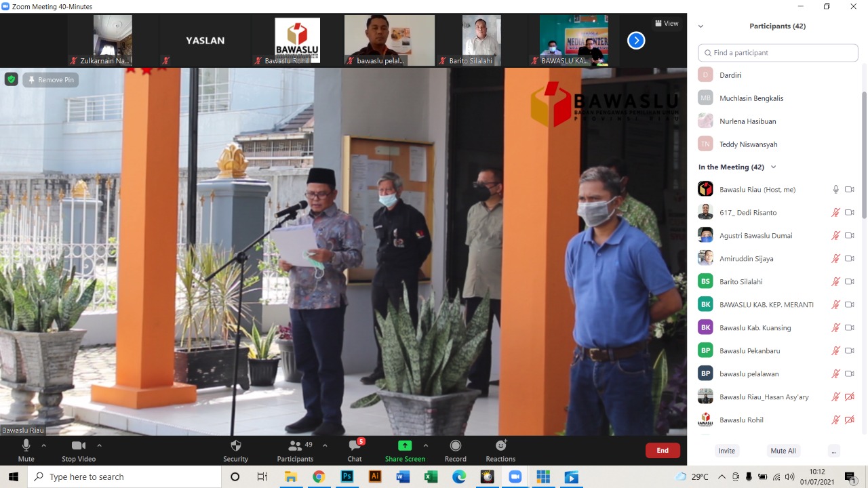Open the Chat panel
Image resolution: width=868 pixels, height=488 pixels.
355,446
